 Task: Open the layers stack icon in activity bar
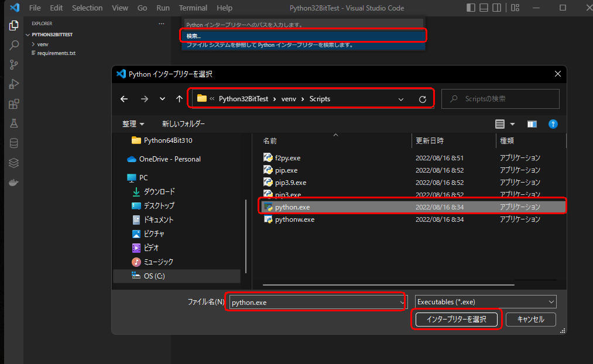[x=13, y=163]
